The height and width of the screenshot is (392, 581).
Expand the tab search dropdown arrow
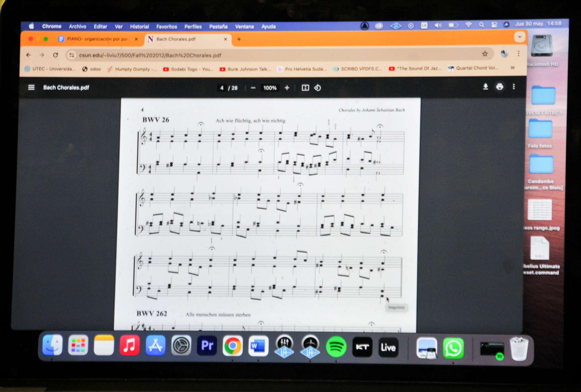pos(520,37)
